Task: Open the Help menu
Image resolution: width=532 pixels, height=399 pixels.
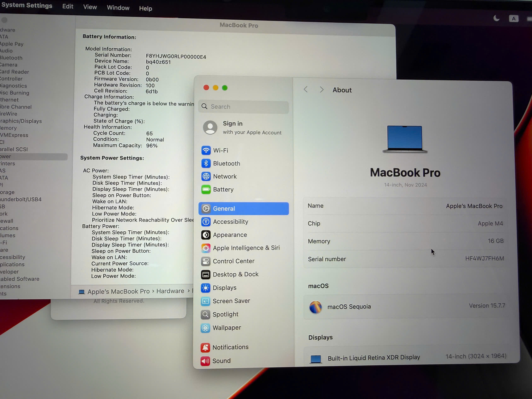Action: point(145,8)
